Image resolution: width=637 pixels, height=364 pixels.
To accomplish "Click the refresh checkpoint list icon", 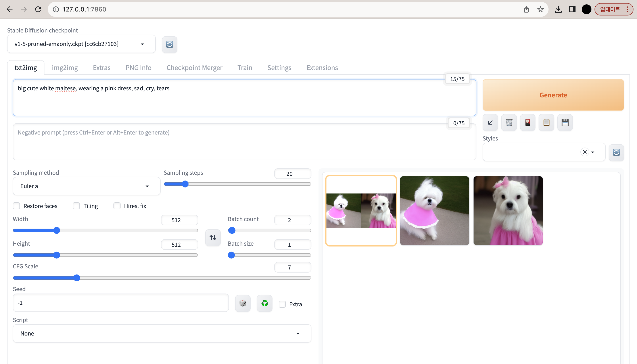I will (169, 44).
